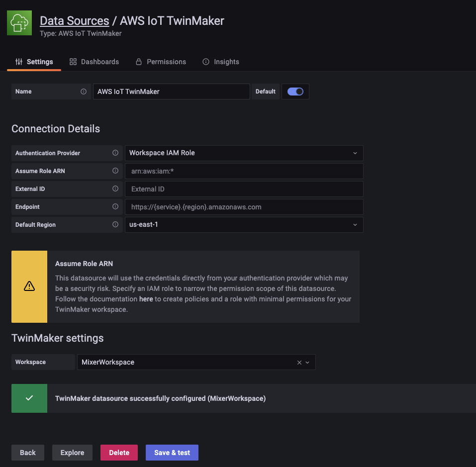
Task: Click 'TwinMaker datasource successfully configured' message
Action: [160, 398]
